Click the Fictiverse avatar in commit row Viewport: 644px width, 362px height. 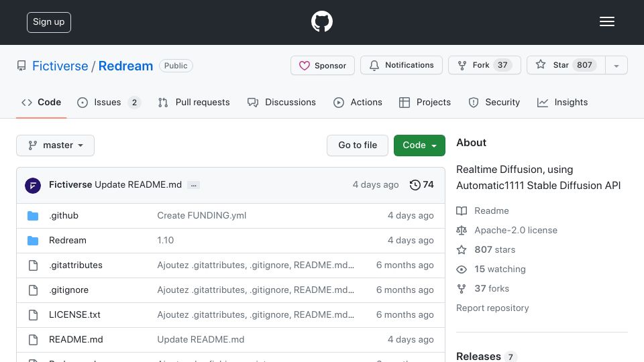[33, 185]
